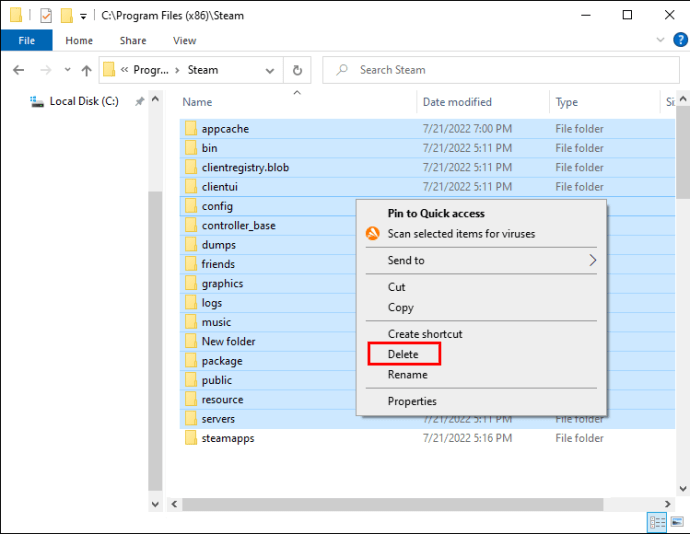Viewport: 690px width, 534px height.
Task: Click the servers folder name
Action: (218, 419)
